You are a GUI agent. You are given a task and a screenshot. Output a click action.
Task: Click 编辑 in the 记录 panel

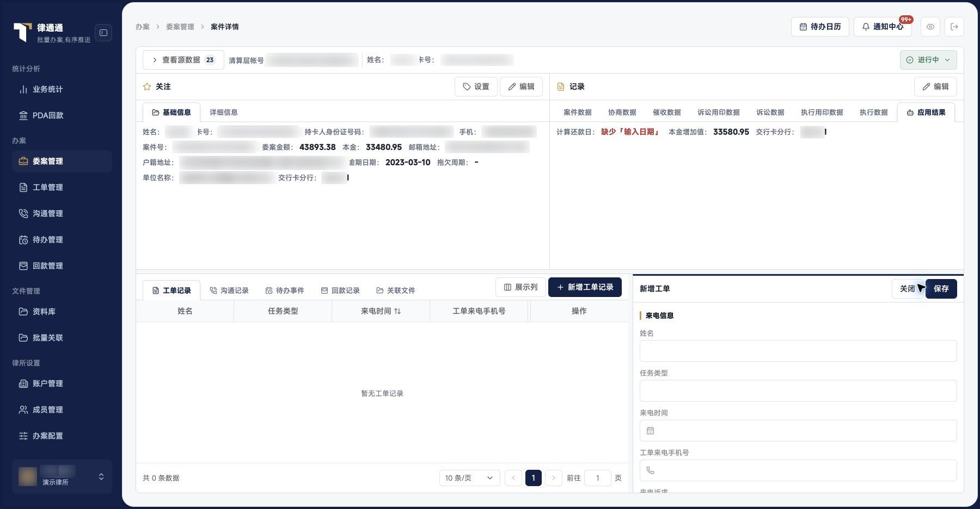click(x=935, y=87)
